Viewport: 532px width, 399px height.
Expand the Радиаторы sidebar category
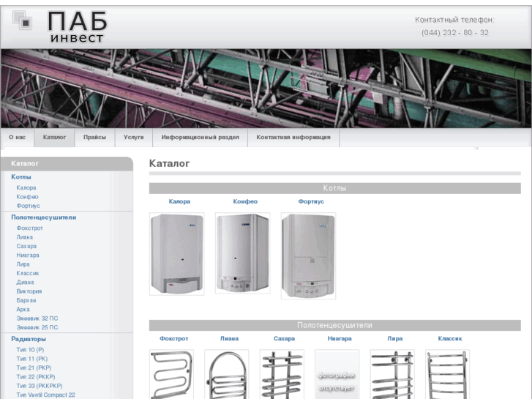click(x=29, y=339)
